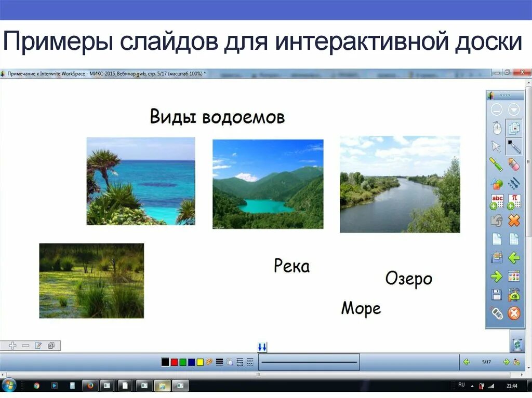Screen dimensions: 532x398
Task: Pick the green color swatch
Action: [183, 362]
